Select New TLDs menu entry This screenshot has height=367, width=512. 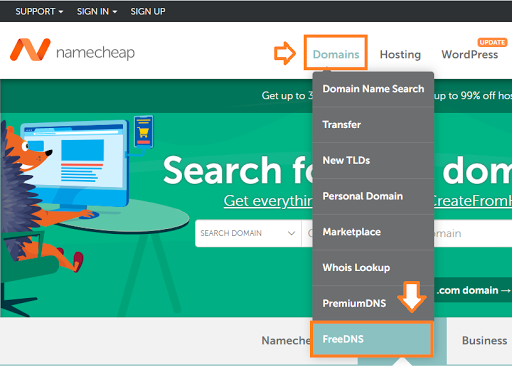(373, 160)
